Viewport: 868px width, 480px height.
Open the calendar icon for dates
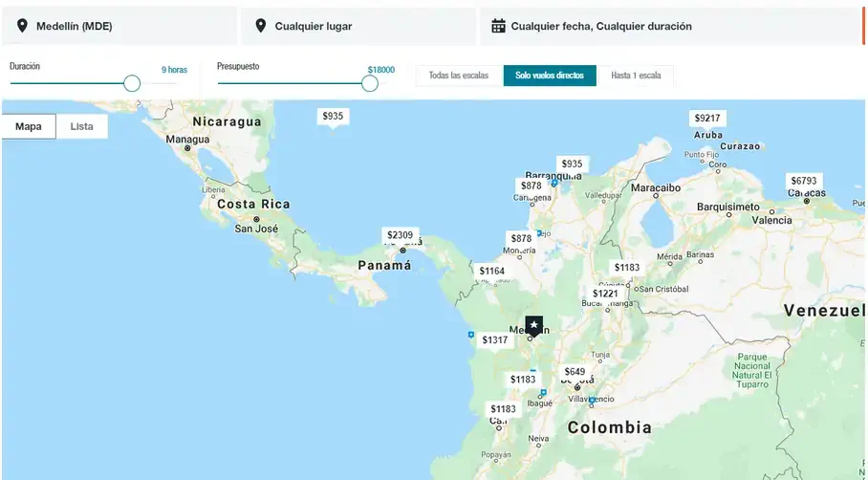pos(498,26)
